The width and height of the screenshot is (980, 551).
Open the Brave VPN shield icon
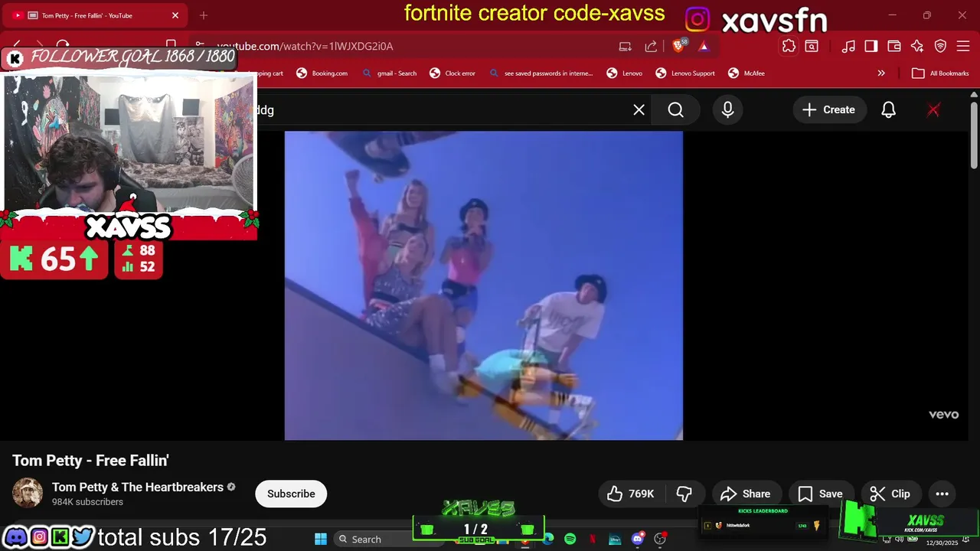click(x=940, y=46)
